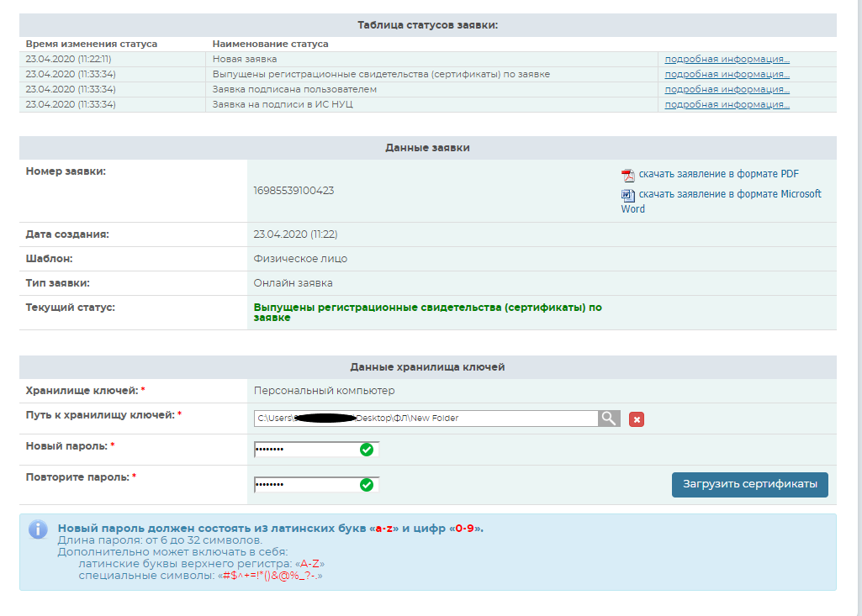Image resolution: width=862 pixels, height=616 pixels.
Task: Click the PDF file icon
Action: (627, 175)
